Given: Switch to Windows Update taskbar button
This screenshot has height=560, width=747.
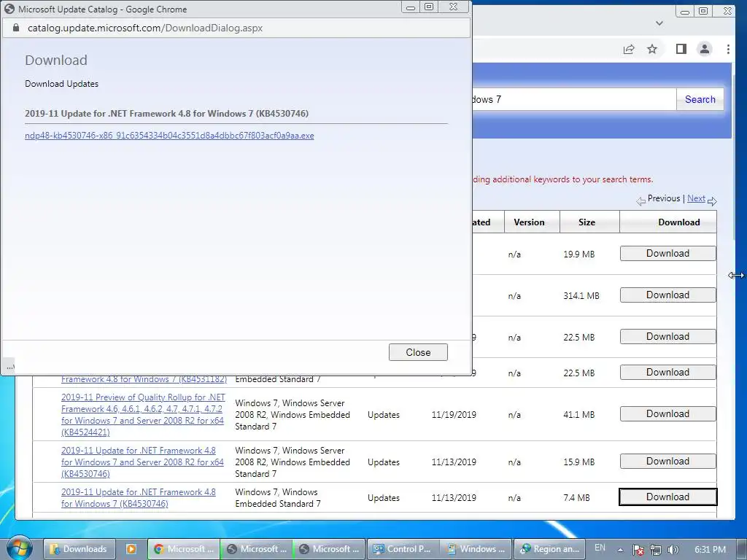Looking at the screenshot, I should tap(476, 549).
